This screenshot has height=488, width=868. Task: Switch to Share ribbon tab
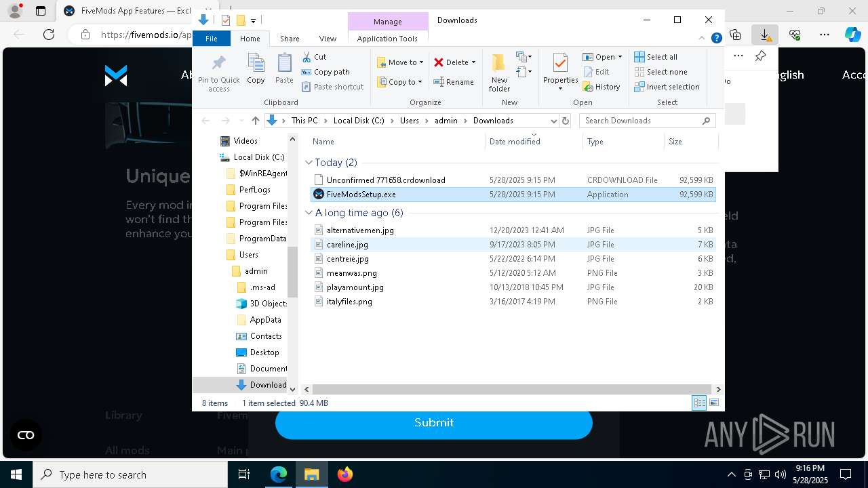pos(290,39)
